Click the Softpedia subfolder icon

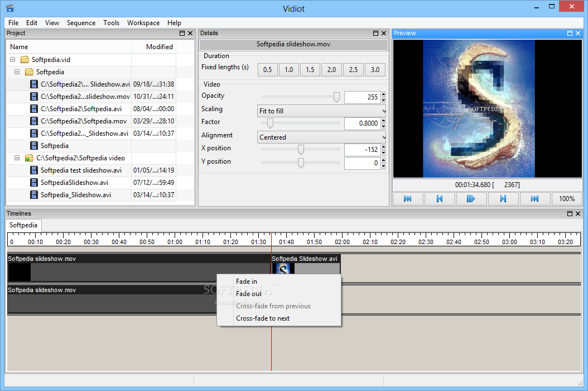coord(29,71)
